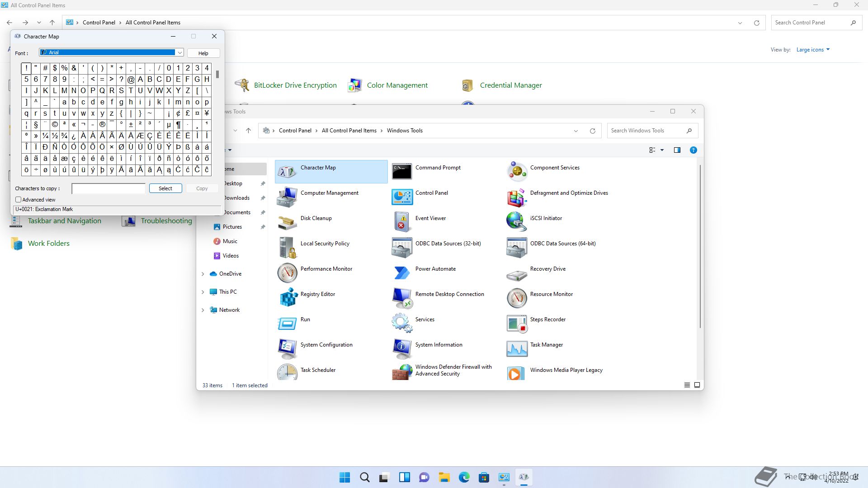Viewport: 868px width, 488px height.
Task: Open Computer Management icon
Action: [x=287, y=197]
